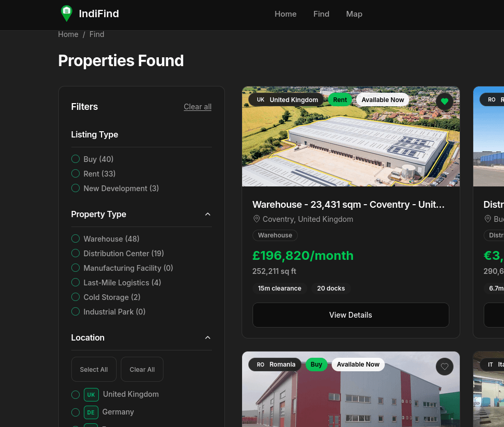Image resolution: width=504 pixels, height=427 pixels.
Task: Open the Find page in navigation
Action: 321,14
